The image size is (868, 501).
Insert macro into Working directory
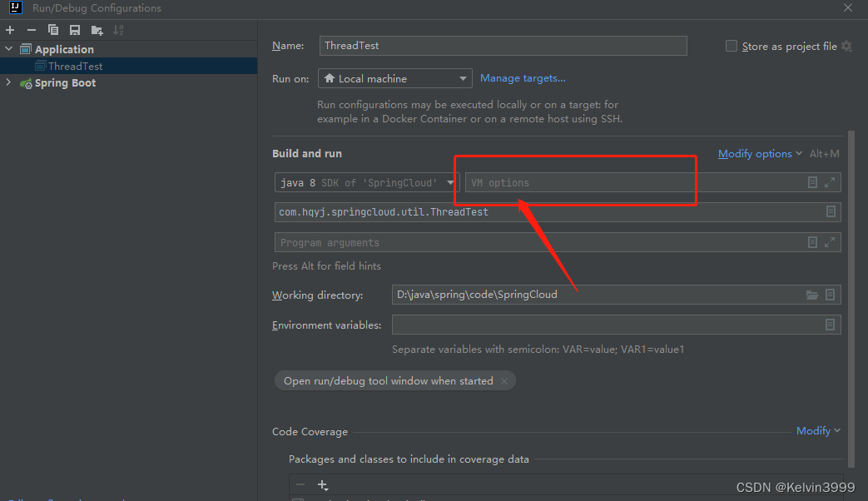pyautogui.click(x=830, y=295)
